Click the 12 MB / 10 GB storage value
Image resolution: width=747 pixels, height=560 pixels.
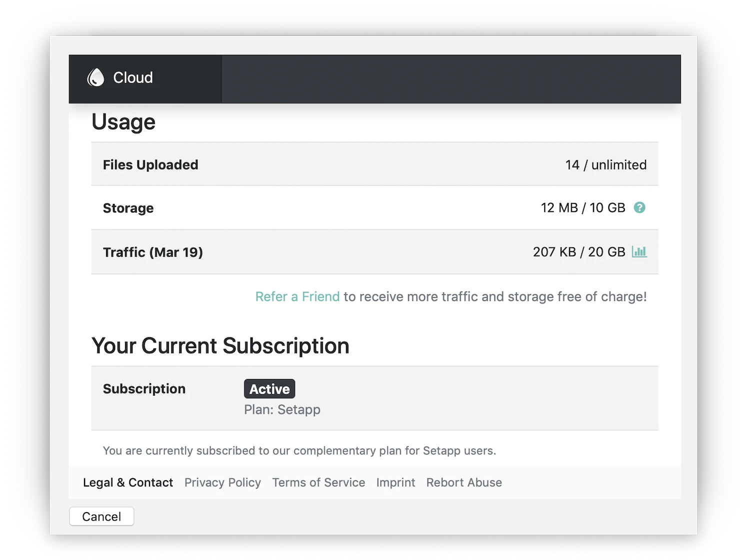tap(582, 208)
